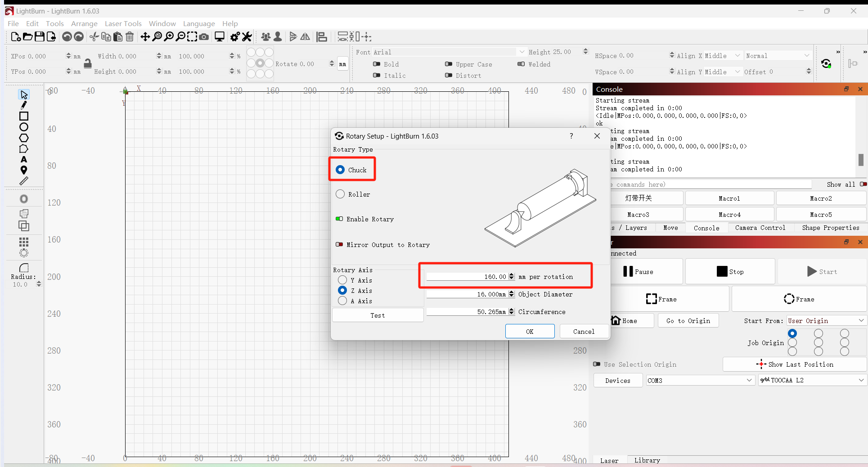This screenshot has width=868, height=467.
Task: Cut the selection with the scissors icon
Action: (94, 37)
